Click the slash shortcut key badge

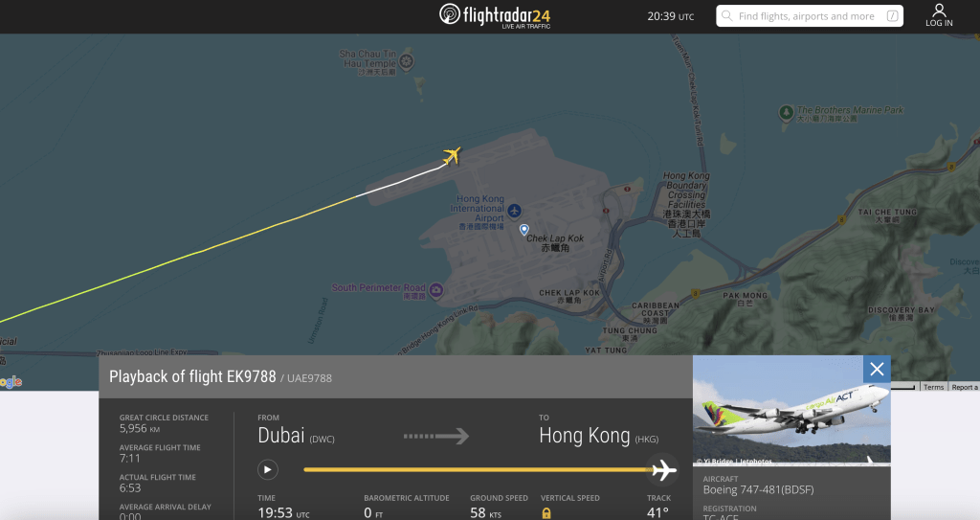pyautogui.click(x=893, y=16)
